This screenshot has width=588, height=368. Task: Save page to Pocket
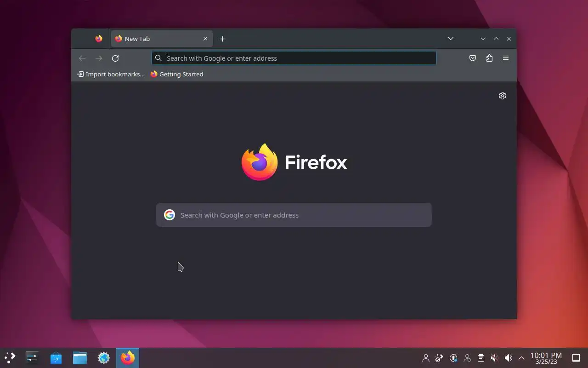(x=473, y=58)
